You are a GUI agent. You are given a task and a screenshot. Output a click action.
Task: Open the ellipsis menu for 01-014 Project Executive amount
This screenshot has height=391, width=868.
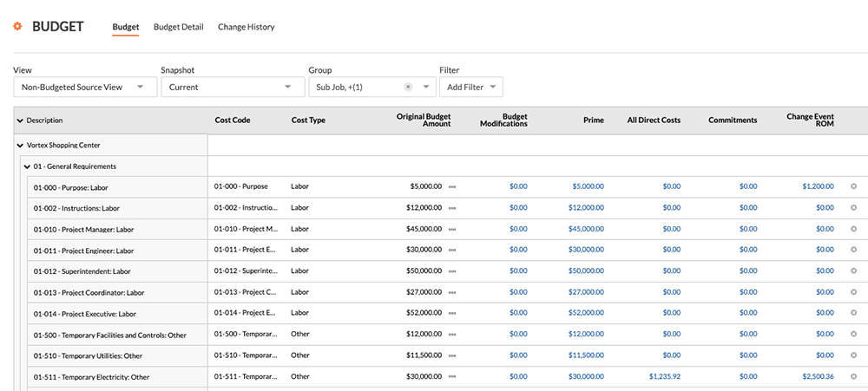pyautogui.click(x=452, y=313)
